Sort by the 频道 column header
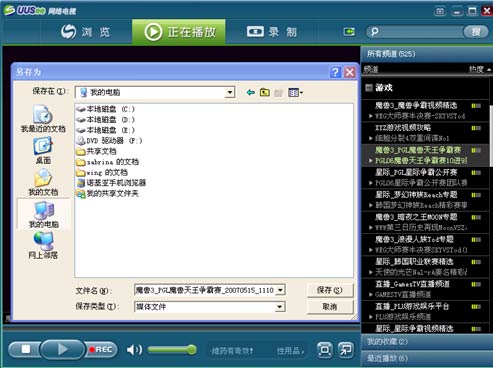Viewport: 493px width, 368px height. [371, 69]
